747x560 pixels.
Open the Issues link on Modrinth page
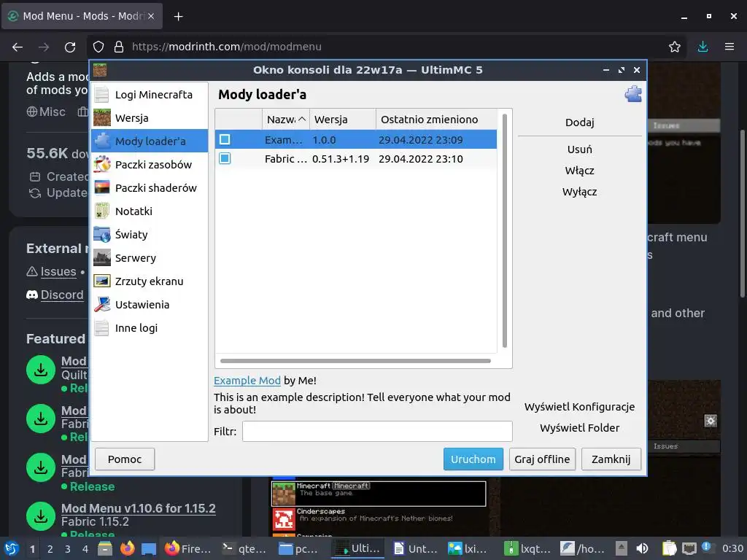click(x=58, y=271)
